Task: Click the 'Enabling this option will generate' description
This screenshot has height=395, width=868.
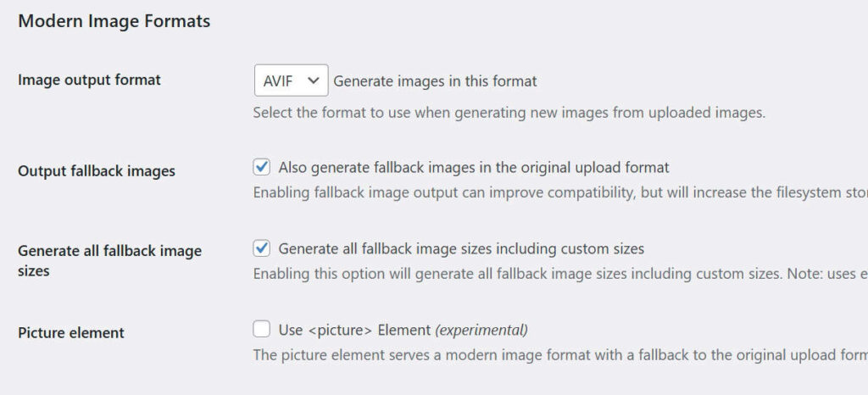Action: 559,275
